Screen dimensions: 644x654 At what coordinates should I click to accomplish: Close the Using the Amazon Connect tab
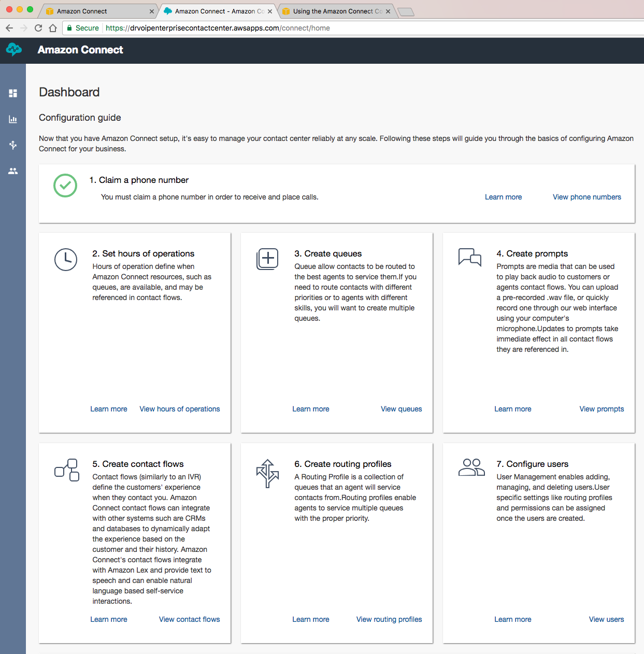tap(388, 11)
